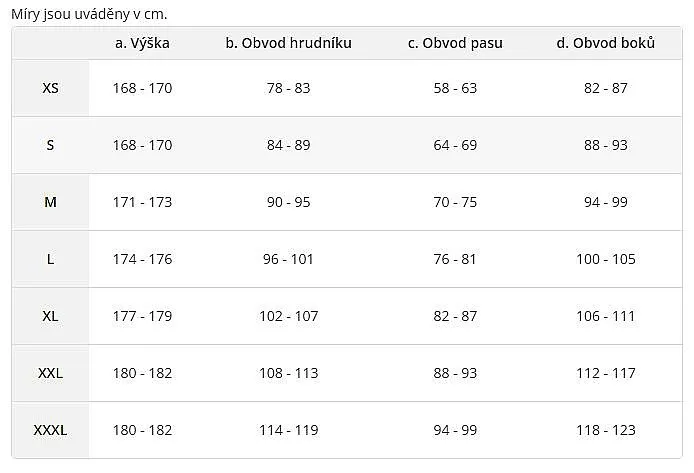
Task: Select the waist value 58 - 63
Action: click(455, 88)
